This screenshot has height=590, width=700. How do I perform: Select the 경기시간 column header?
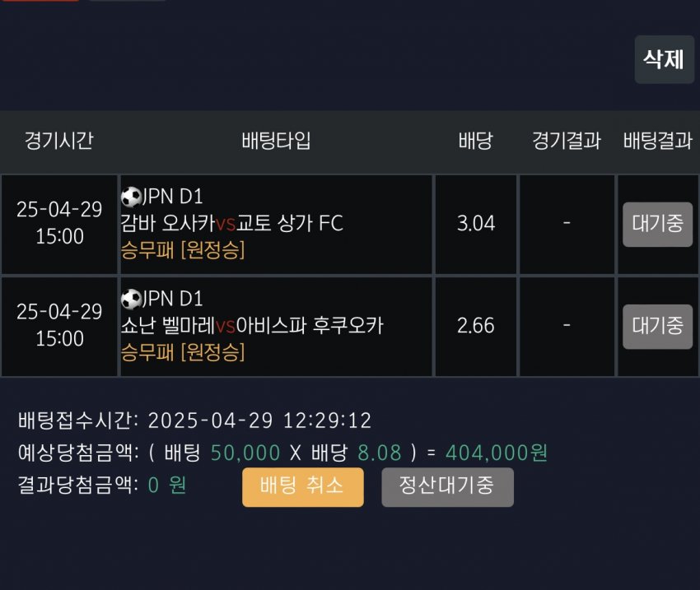click(x=59, y=141)
